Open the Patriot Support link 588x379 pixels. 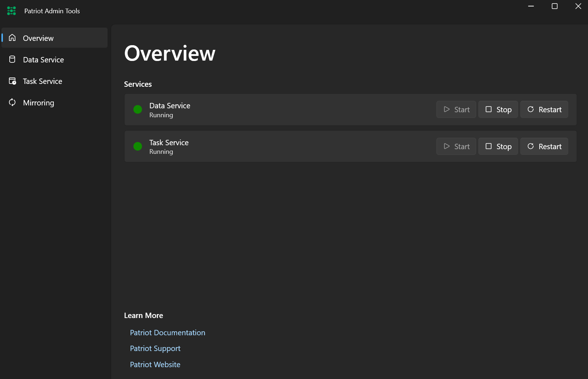[x=155, y=349]
